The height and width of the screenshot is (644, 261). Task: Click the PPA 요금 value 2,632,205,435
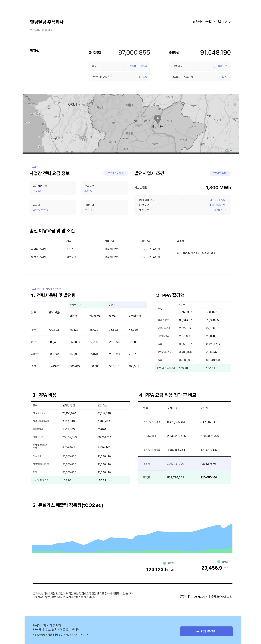pyautogui.click(x=176, y=436)
